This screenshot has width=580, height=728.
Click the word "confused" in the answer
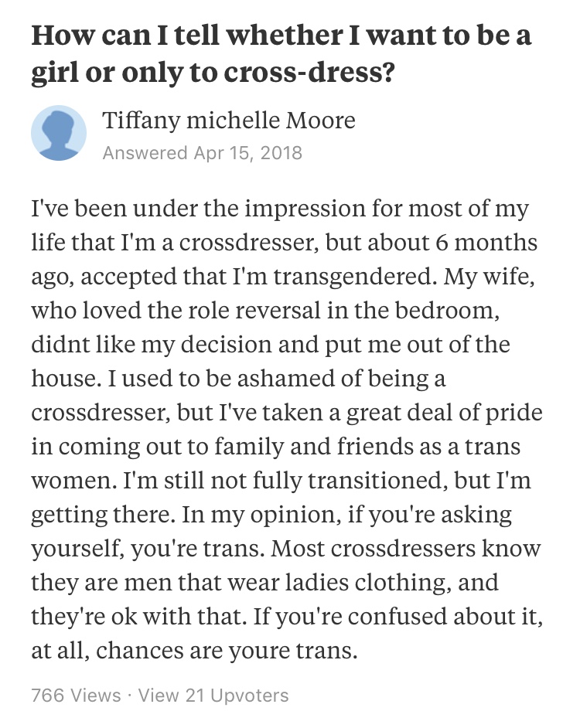tap(397, 617)
